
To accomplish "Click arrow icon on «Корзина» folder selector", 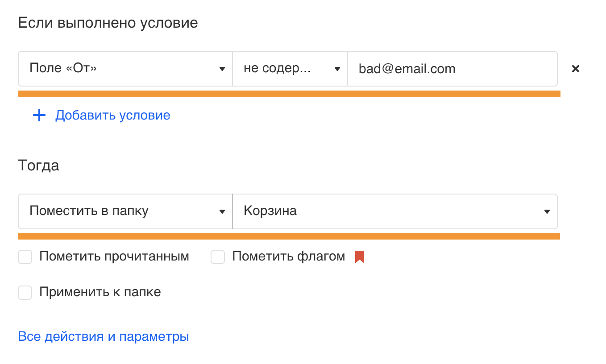I will point(547,212).
